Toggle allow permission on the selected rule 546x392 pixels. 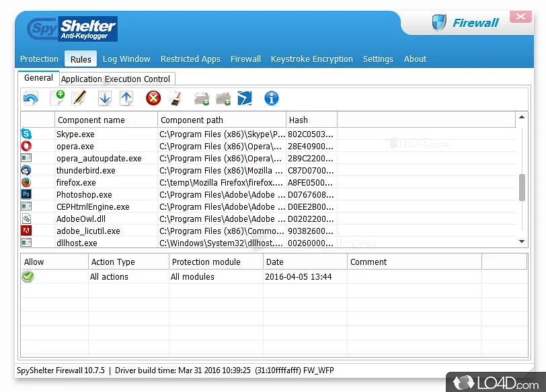(x=28, y=276)
